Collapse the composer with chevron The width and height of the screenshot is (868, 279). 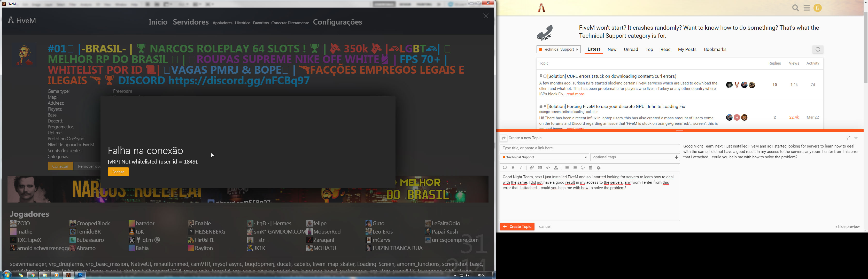coord(856,138)
